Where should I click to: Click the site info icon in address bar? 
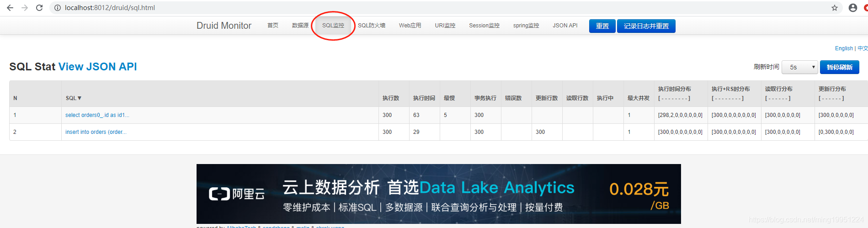(x=58, y=8)
